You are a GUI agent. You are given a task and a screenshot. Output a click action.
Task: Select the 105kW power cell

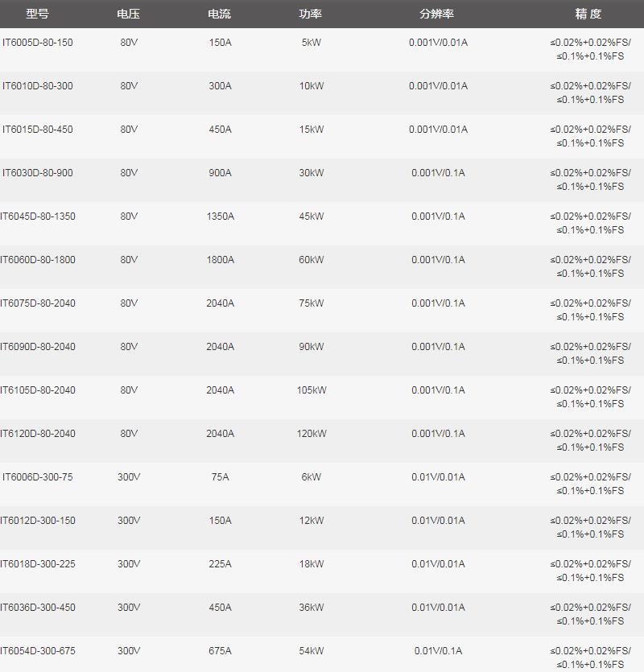[312, 390]
